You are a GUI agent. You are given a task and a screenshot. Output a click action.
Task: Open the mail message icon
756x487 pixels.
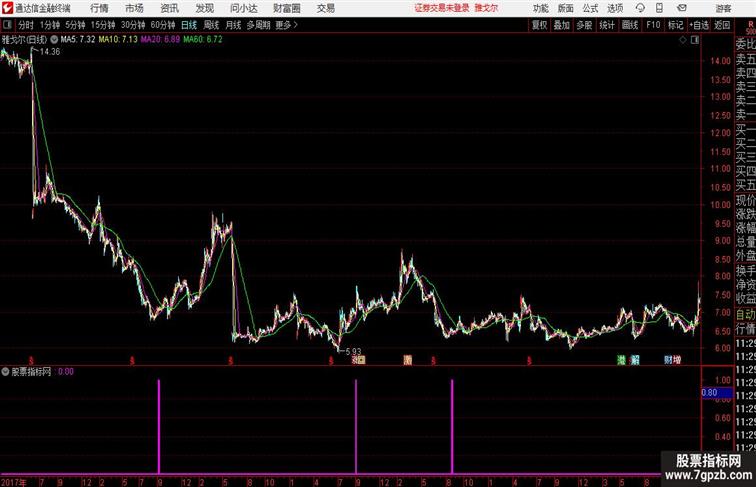[682, 8]
